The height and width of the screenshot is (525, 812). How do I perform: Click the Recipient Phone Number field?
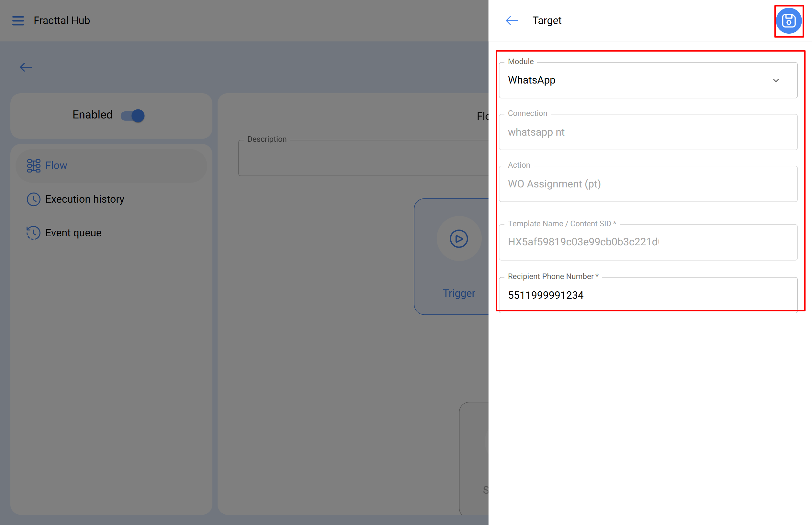pyautogui.click(x=647, y=295)
